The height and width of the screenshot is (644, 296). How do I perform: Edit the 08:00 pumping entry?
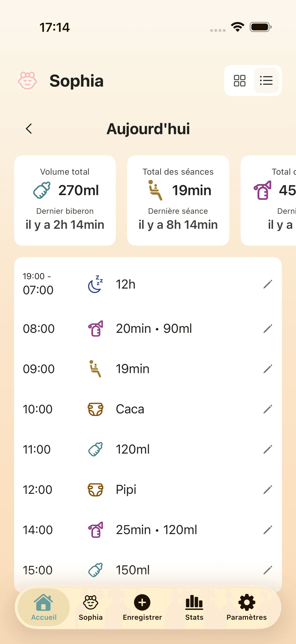(268, 329)
